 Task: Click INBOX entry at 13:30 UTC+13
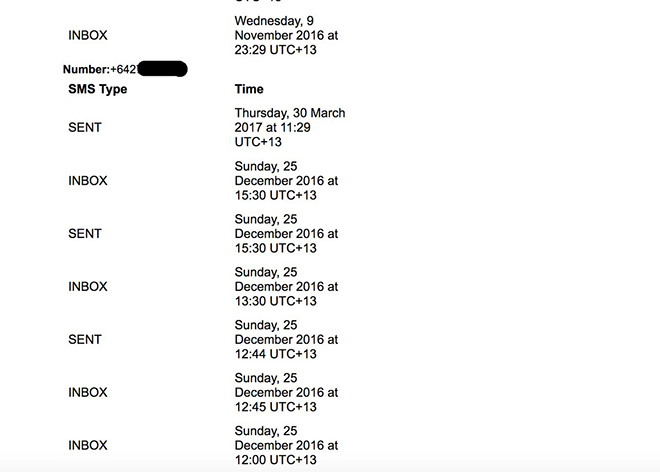click(x=88, y=287)
